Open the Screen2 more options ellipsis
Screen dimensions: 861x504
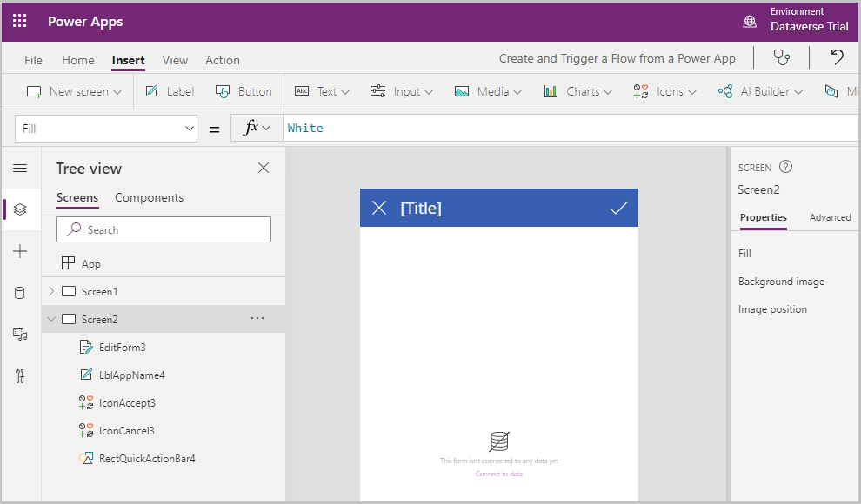[257, 318]
